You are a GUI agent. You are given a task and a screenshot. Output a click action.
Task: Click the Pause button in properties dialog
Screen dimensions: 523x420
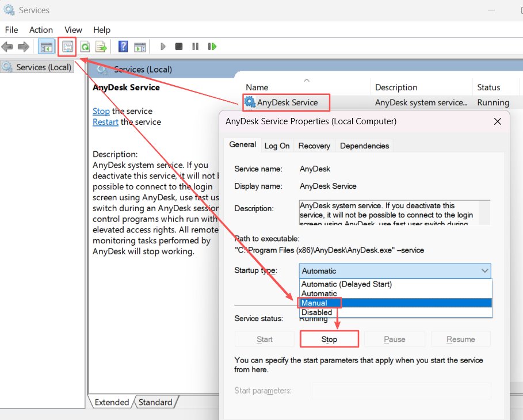[395, 339]
